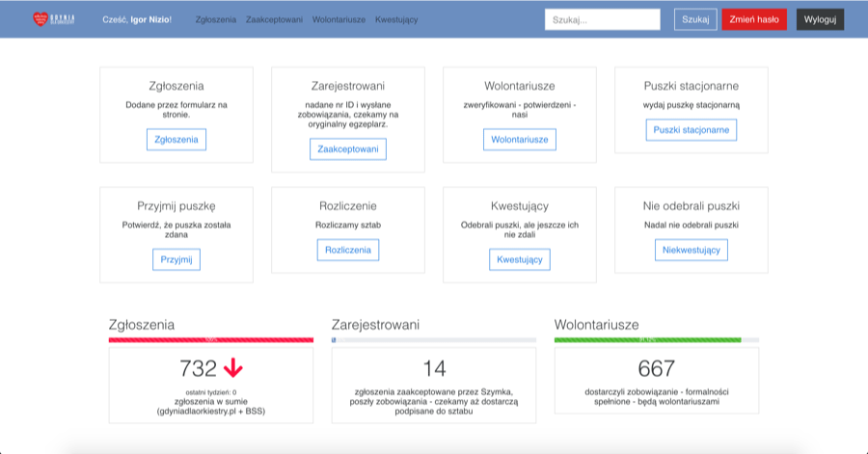This screenshot has width=868, height=454.
Task: Click the 'Przyjmij puszkę' card heading
Action: point(176,205)
